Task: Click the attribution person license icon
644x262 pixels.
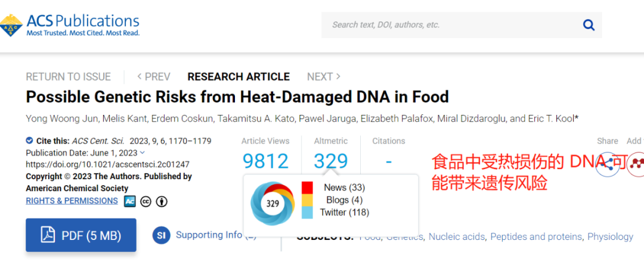Action: pos(162,201)
